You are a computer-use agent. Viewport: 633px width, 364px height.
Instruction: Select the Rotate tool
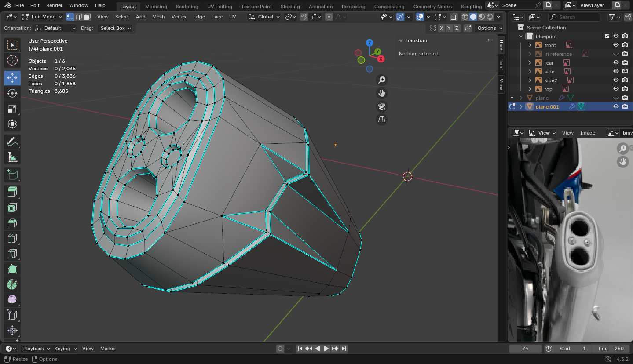pos(12,93)
